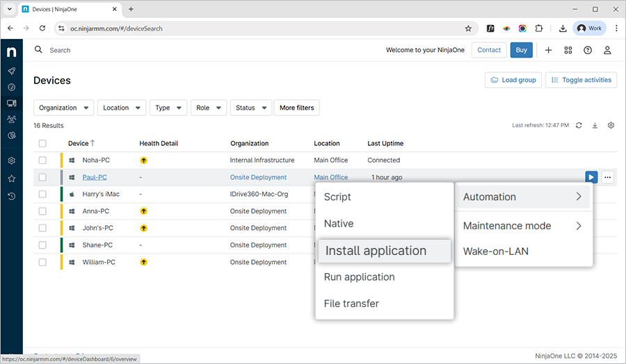Image resolution: width=626 pixels, height=364 pixels.
Task: Click the plus add icon in header
Action: pos(549,50)
